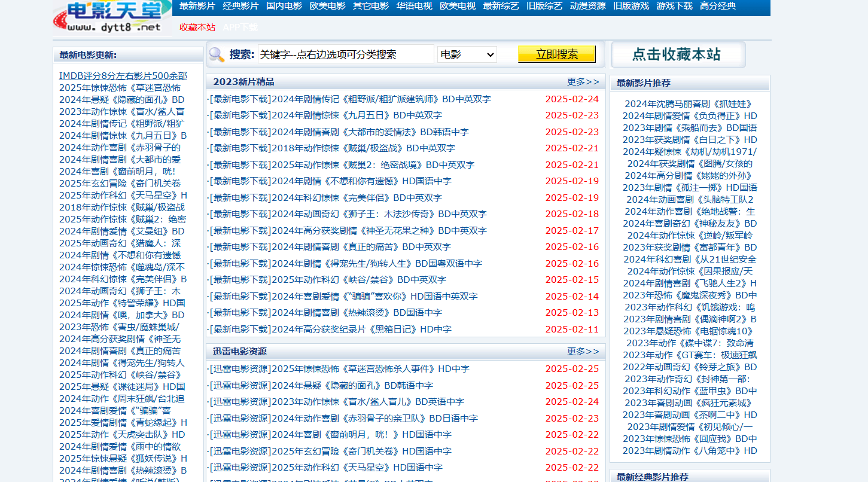Open 旧版游戏 menu item

click(x=631, y=6)
